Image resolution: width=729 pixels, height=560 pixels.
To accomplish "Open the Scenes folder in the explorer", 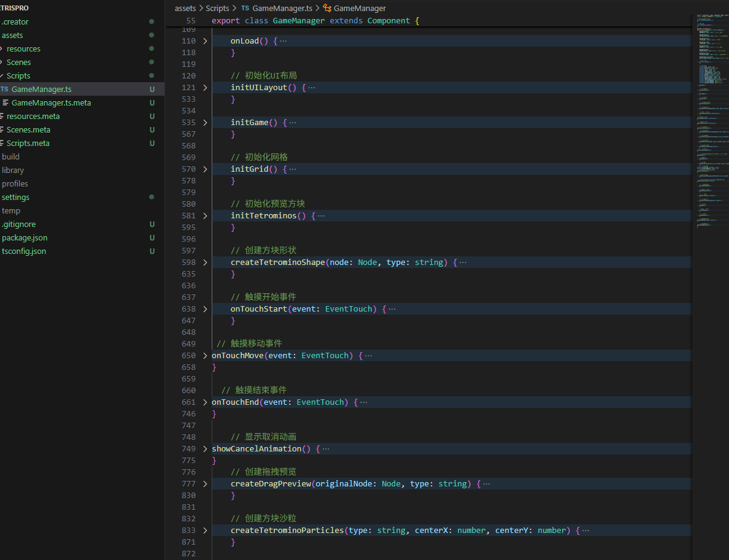I will [18, 63].
